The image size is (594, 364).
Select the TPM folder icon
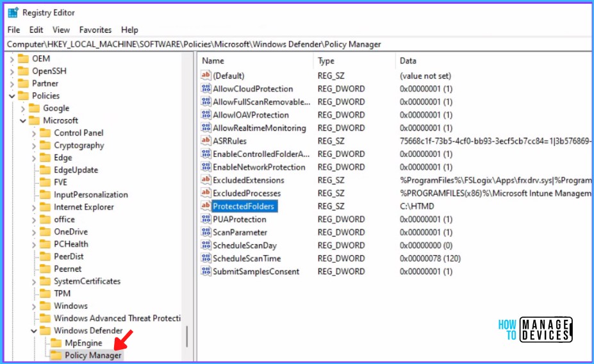[45, 293]
